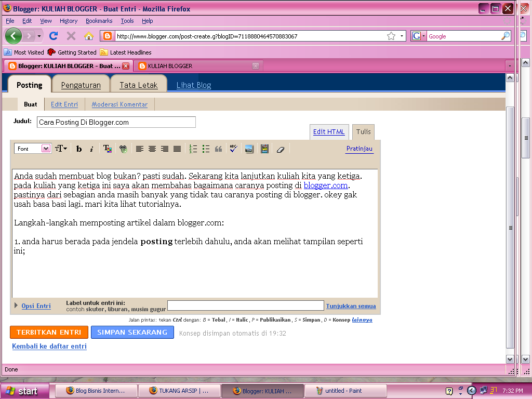Apply blockquote formatting
This screenshot has width=532, height=399.
pos(218,149)
